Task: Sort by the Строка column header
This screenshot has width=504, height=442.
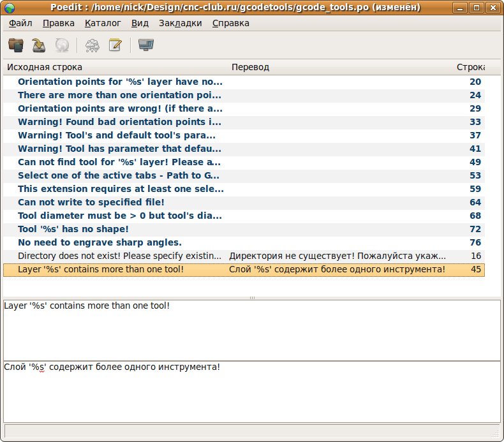Action: tap(471, 67)
